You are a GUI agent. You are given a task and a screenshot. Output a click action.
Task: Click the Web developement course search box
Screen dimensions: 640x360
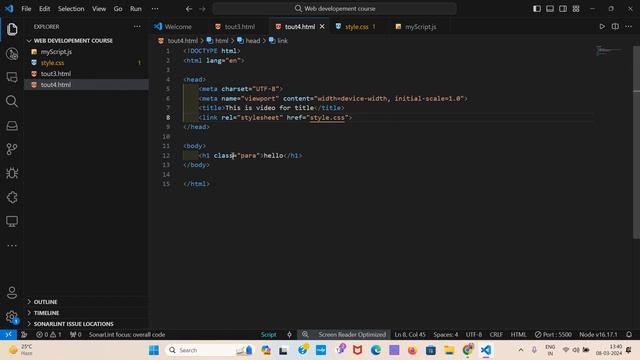pos(334,9)
